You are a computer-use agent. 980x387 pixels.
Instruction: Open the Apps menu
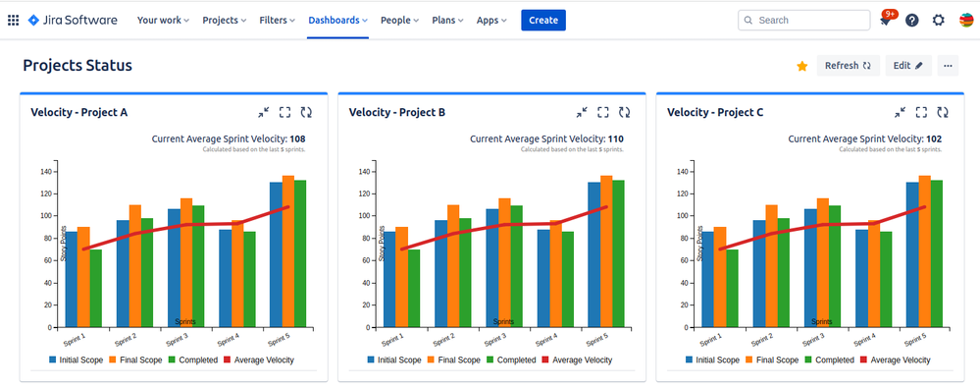pos(491,20)
